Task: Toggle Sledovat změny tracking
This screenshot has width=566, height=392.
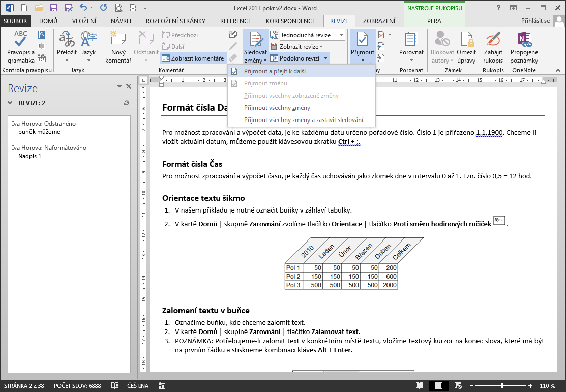Action: 255,47
